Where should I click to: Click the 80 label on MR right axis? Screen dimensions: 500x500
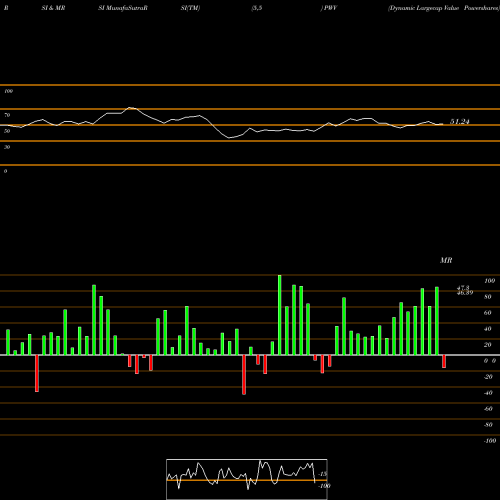pyautogui.click(x=488, y=297)
